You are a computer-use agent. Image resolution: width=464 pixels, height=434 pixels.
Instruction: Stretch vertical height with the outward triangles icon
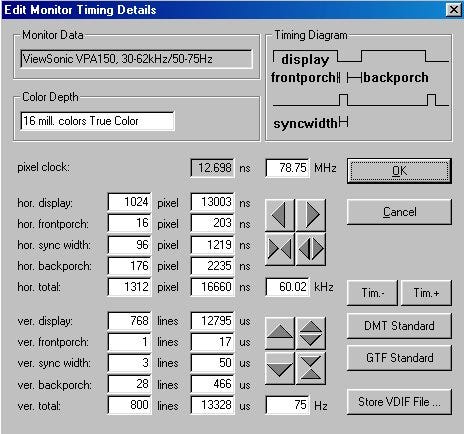coord(311,333)
